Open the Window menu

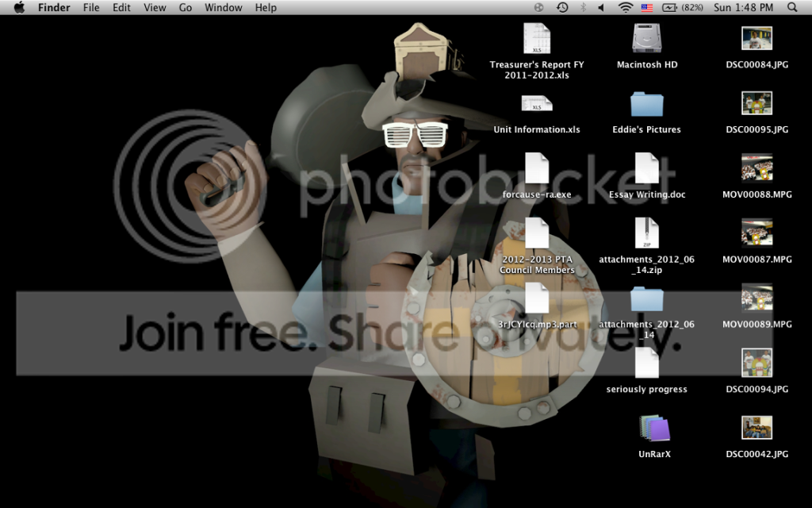pos(223,7)
